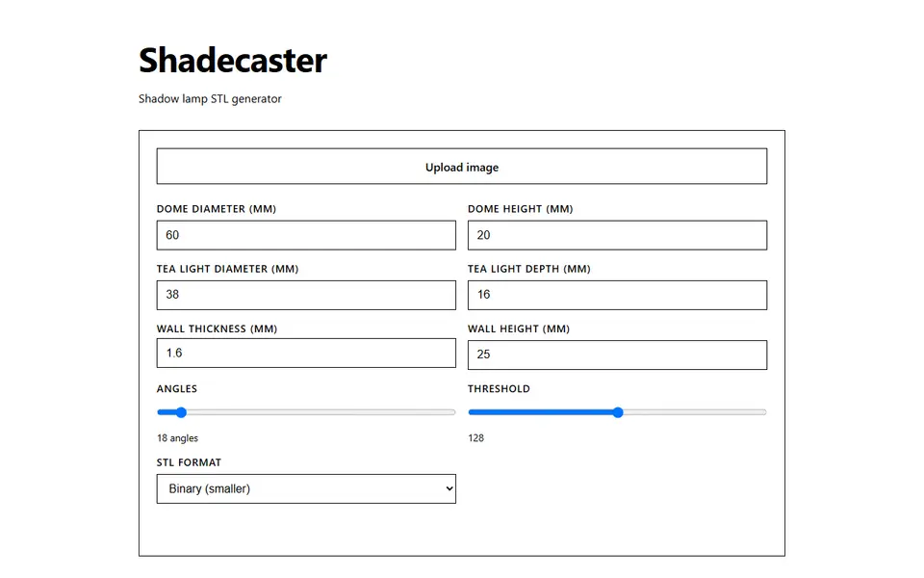
Task: Click the '18 angles' value text
Action: pyautogui.click(x=177, y=438)
